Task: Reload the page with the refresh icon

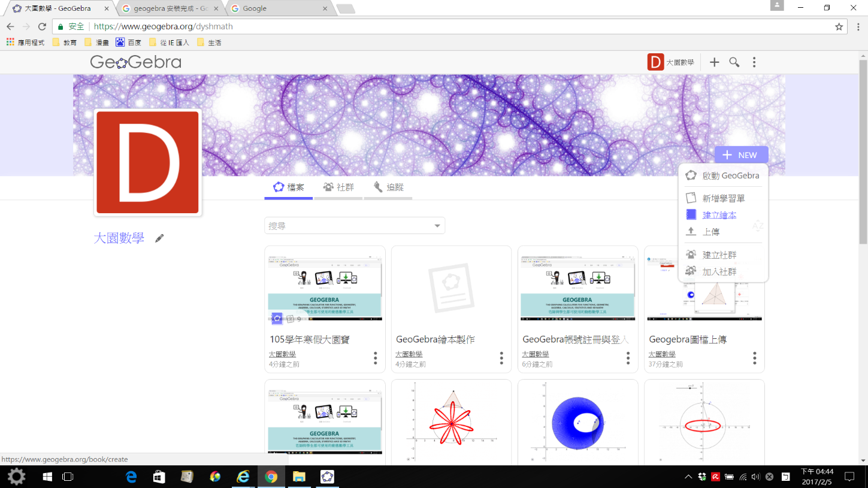Action: [42, 26]
